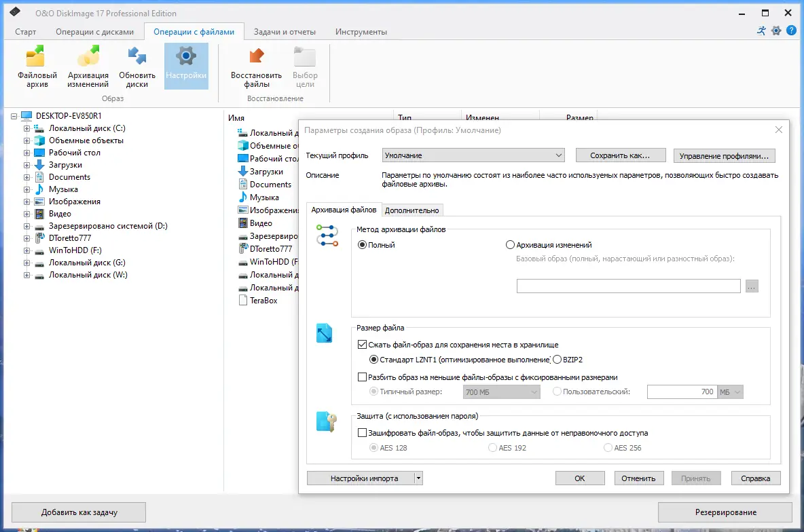Select the Музыка note icon in tree
The width and height of the screenshot is (804, 532).
39,189
